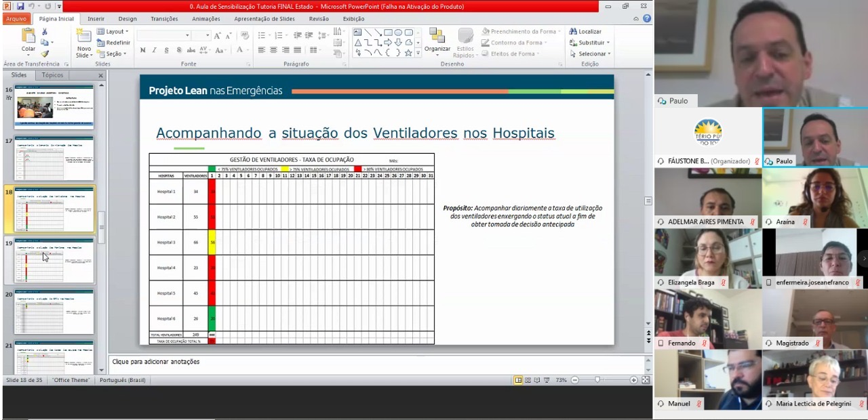Viewport: 868px width, 420px height.
Task: Open the Seção dropdown
Action: coord(111,54)
